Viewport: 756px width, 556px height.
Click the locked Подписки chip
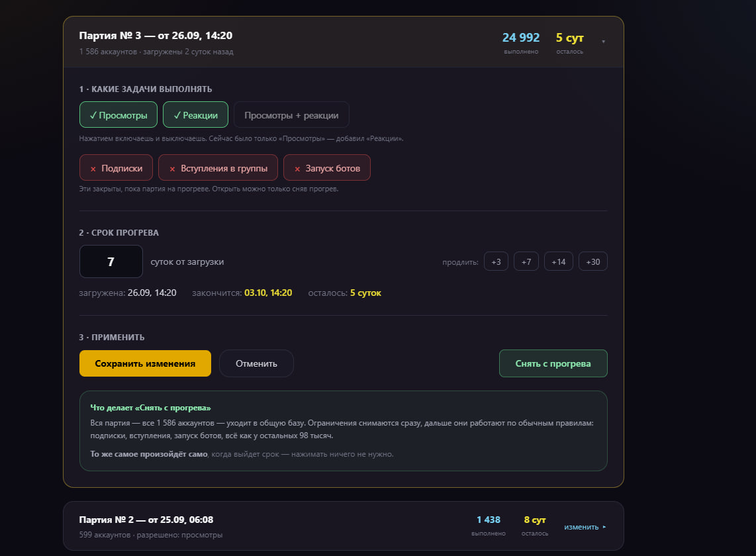(117, 168)
